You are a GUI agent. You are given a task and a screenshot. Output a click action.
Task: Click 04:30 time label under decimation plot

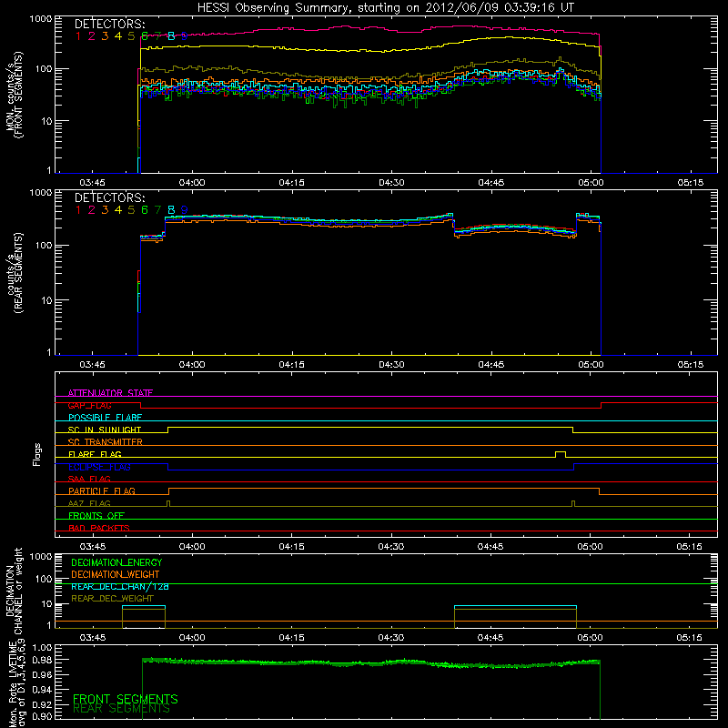click(391, 638)
